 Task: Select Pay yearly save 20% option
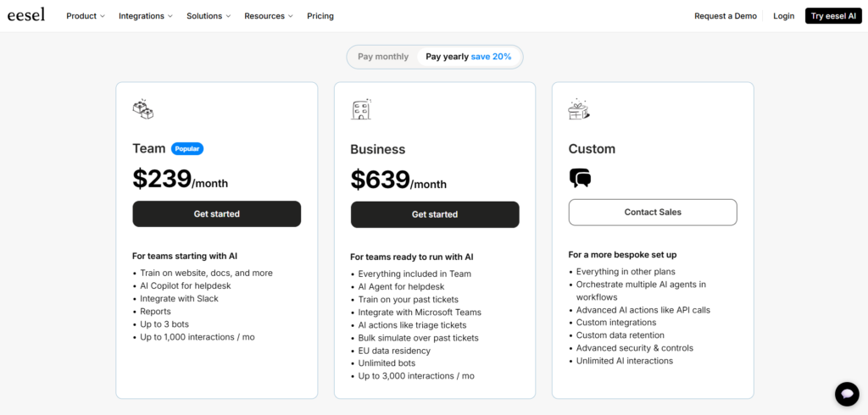point(468,57)
